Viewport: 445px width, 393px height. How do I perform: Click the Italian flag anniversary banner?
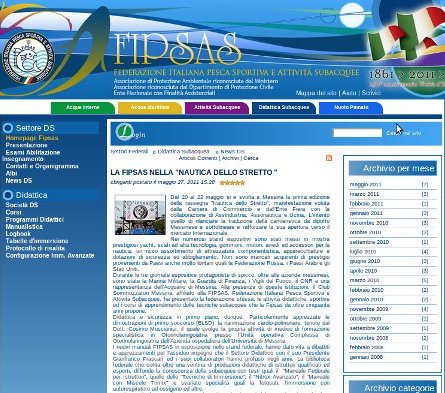point(407,47)
